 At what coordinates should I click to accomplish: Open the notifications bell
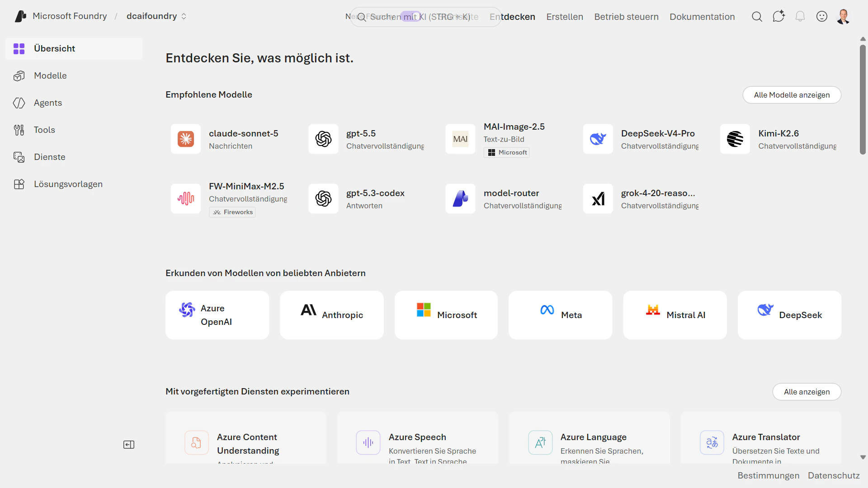coord(800,17)
